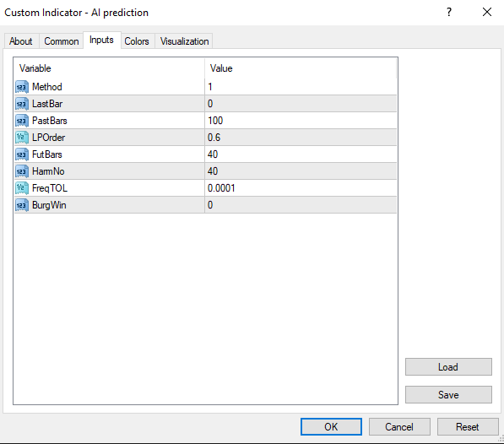This screenshot has width=504, height=444.
Task: Switch to the Visualization tab
Action: point(184,41)
